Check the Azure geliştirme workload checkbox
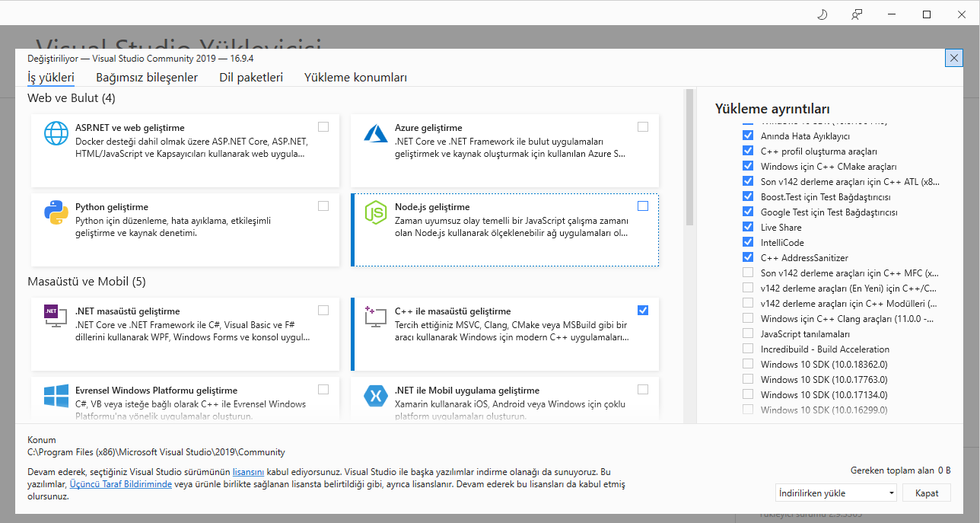This screenshot has width=980, height=523. tap(643, 126)
